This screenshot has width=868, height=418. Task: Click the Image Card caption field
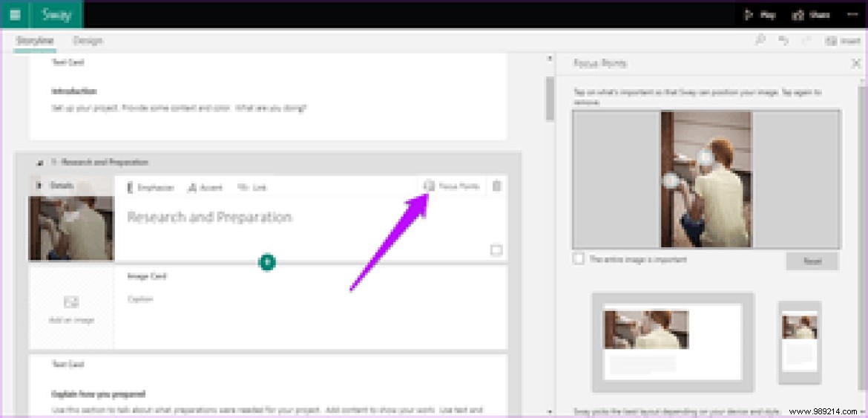(140, 299)
